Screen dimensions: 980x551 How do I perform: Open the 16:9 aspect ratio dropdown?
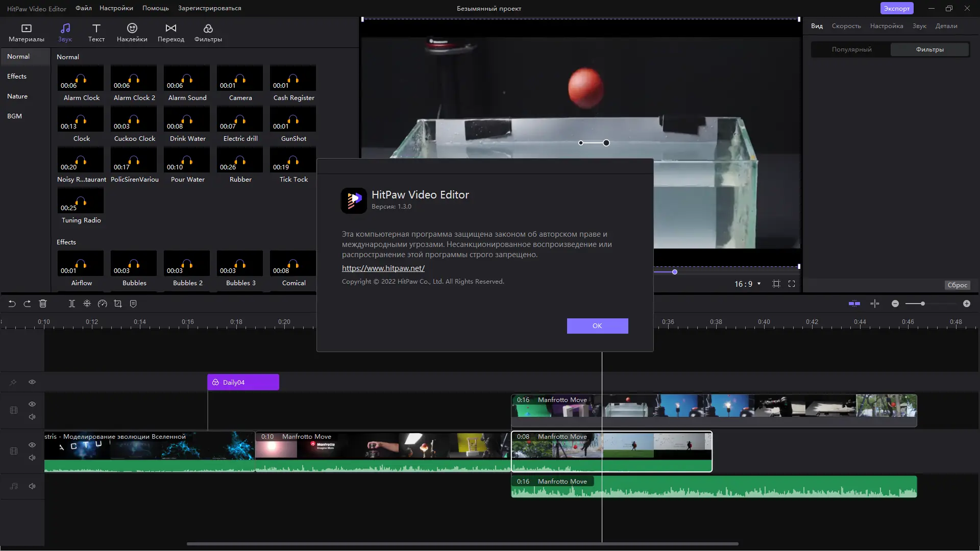(748, 284)
